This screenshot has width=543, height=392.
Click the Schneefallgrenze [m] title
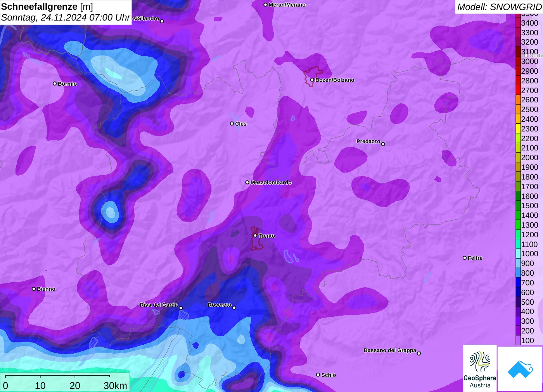(x=47, y=7)
